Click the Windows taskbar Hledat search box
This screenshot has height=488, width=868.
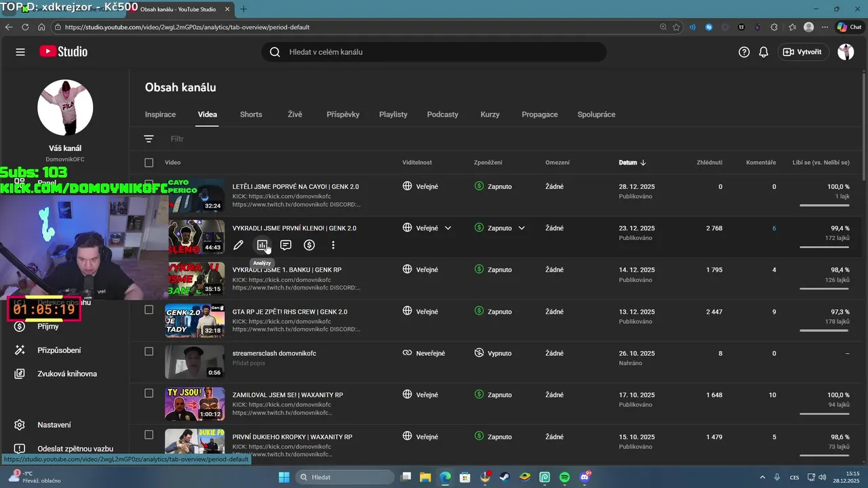(x=345, y=477)
